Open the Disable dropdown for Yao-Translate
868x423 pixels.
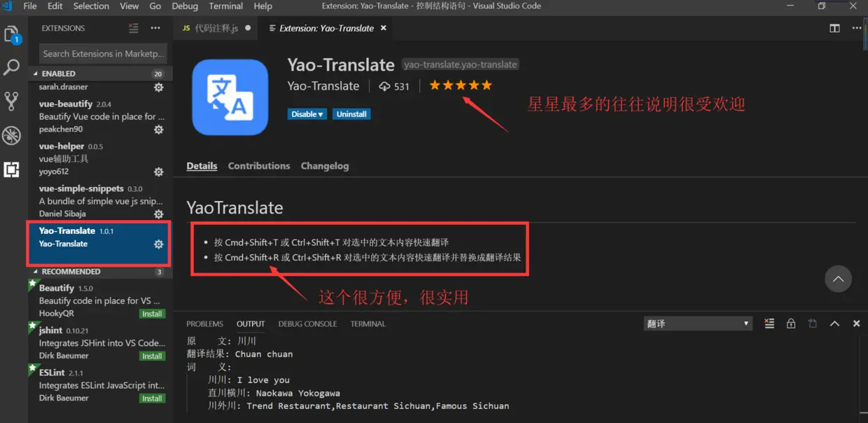tap(307, 113)
